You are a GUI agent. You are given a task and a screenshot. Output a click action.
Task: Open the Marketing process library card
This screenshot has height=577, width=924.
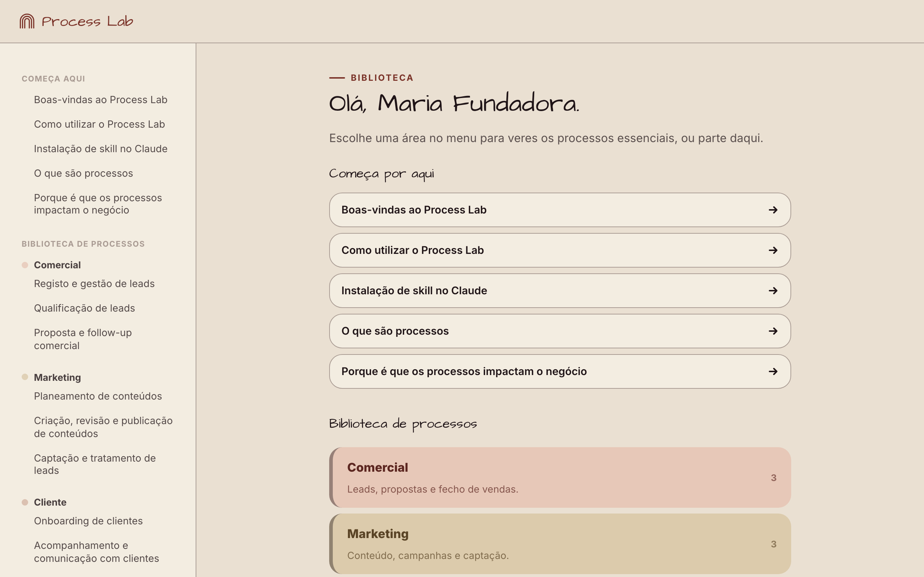(x=560, y=544)
